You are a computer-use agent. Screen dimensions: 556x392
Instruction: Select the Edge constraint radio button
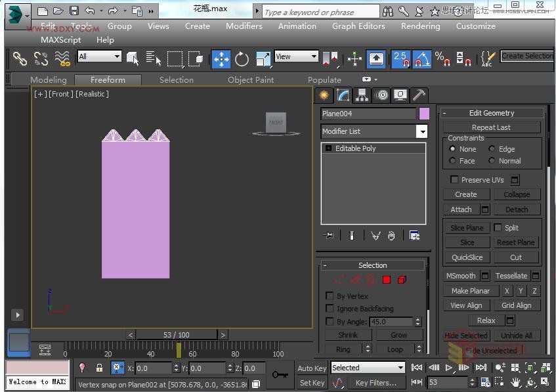[492, 149]
